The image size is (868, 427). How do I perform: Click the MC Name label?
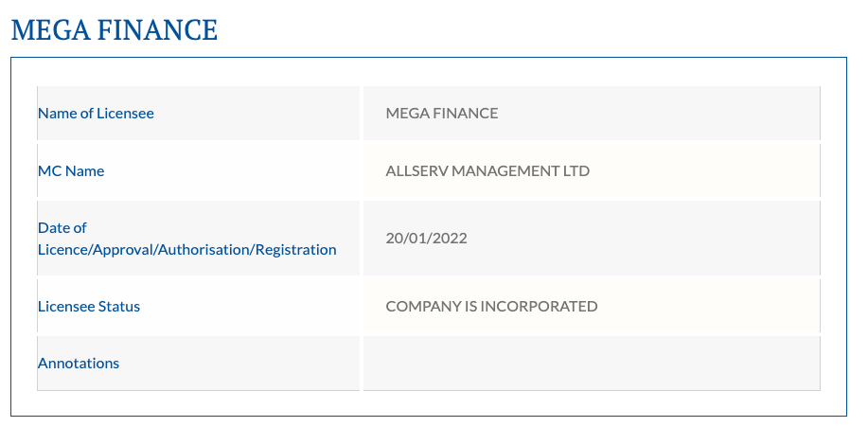click(71, 170)
